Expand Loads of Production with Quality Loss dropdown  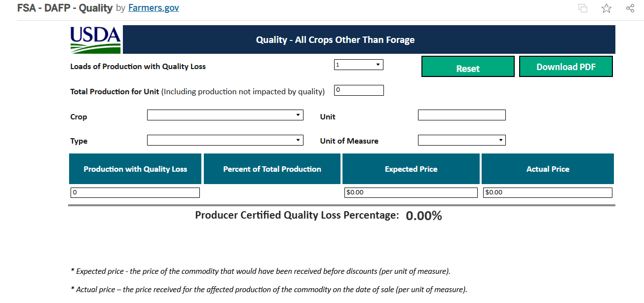[358, 65]
